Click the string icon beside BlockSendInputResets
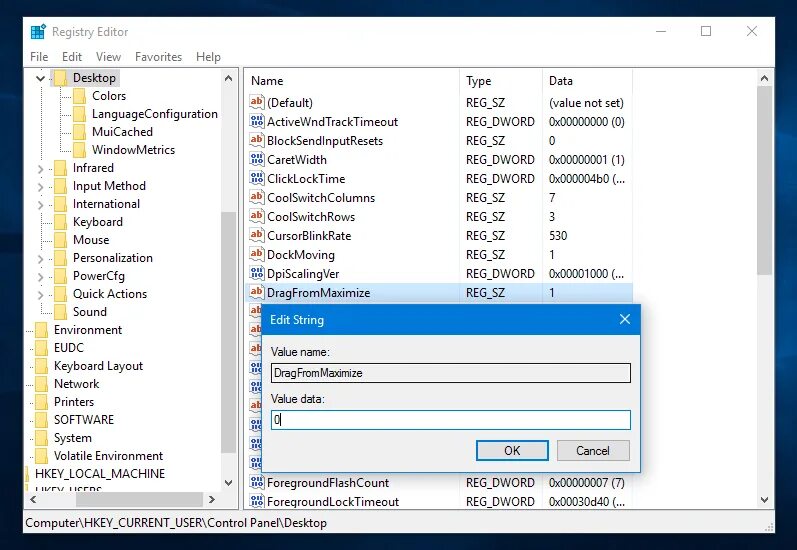Screen dimensions: 797x550 click(x=257, y=140)
